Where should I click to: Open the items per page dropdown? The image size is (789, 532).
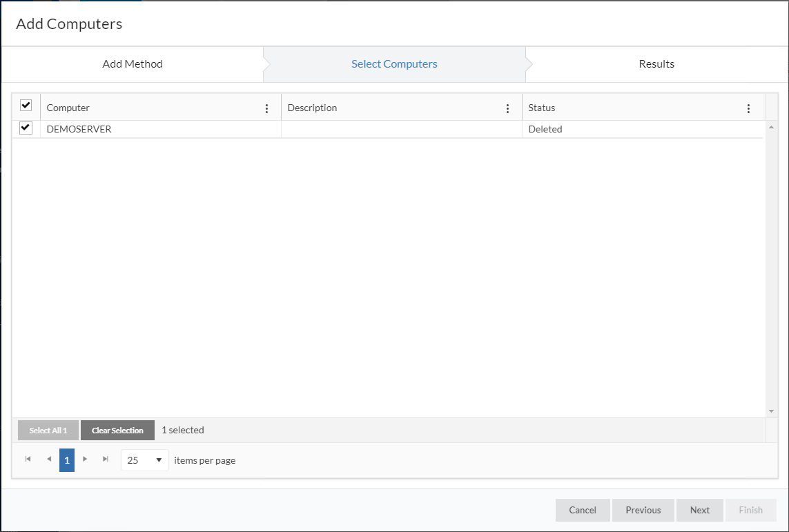tap(145, 460)
